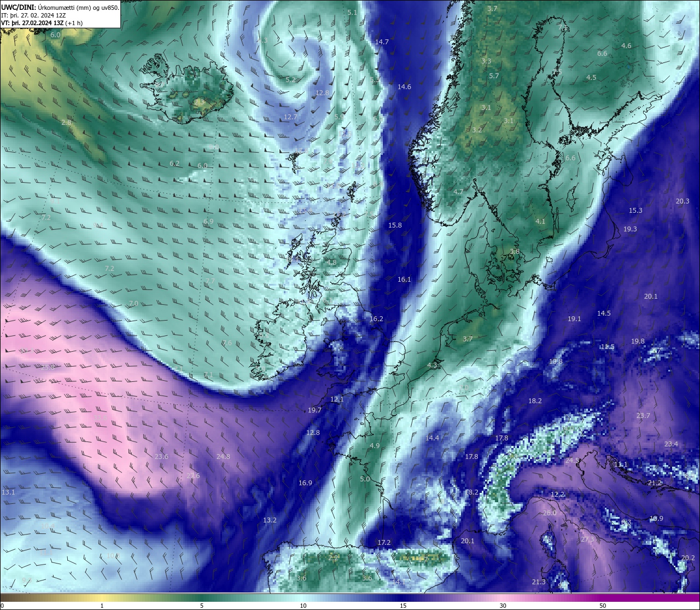This screenshot has height=610, width=700.
Task: Click the 4.9 value over western France
Action: (x=374, y=446)
